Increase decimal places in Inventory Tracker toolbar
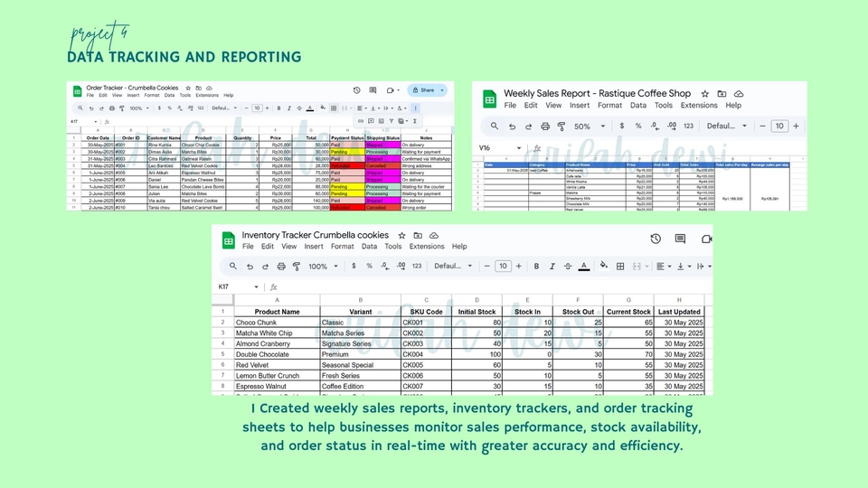This screenshot has height=488, width=868. pyautogui.click(x=401, y=266)
